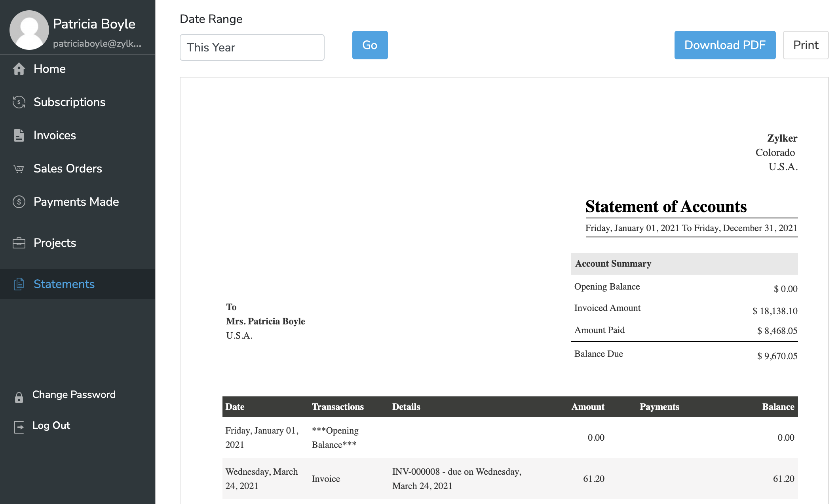This screenshot has width=840, height=504.
Task: Click the Statements sidebar icon
Action: (x=19, y=284)
